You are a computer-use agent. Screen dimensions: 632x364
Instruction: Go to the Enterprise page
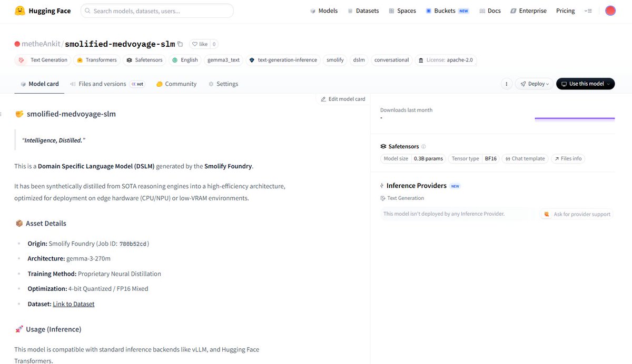(528, 11)
